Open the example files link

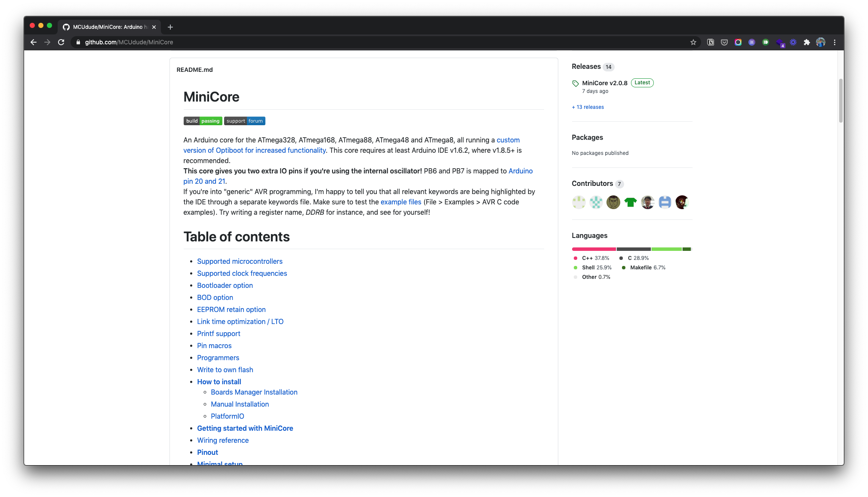401,202
